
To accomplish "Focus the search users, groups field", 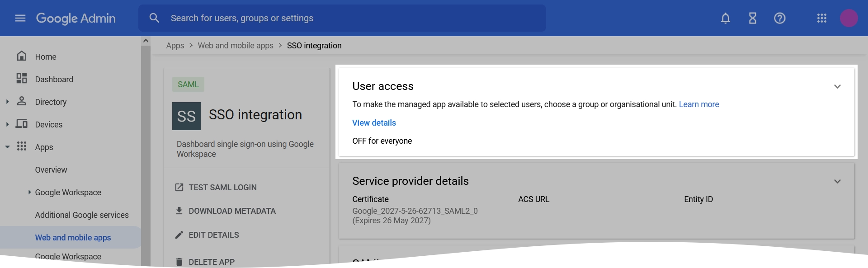I will tap(342, 18).
